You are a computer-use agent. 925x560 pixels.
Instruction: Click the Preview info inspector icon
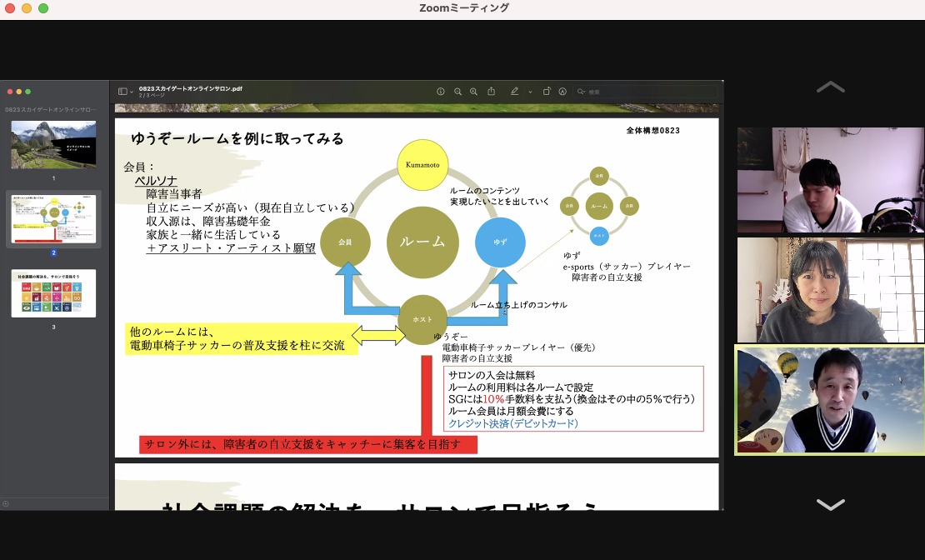point(441,92)
